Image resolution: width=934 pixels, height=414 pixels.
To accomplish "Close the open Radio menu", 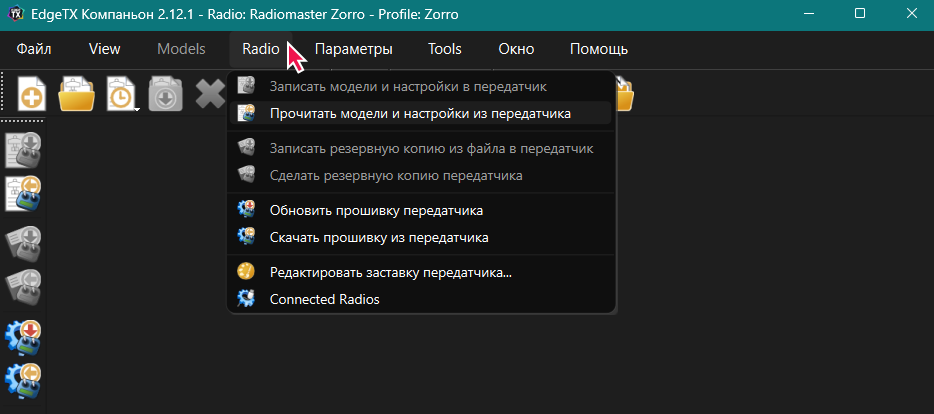I will (x=261, y=49).
